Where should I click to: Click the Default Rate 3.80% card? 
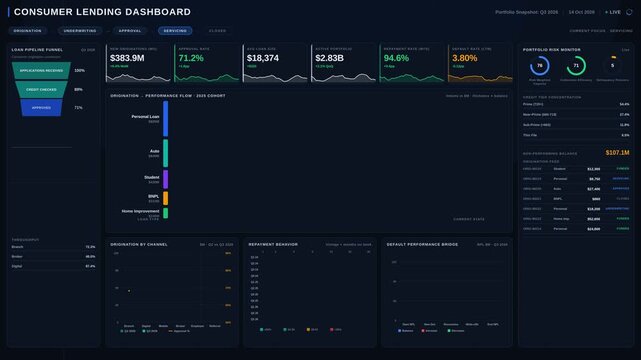(480, 63)
